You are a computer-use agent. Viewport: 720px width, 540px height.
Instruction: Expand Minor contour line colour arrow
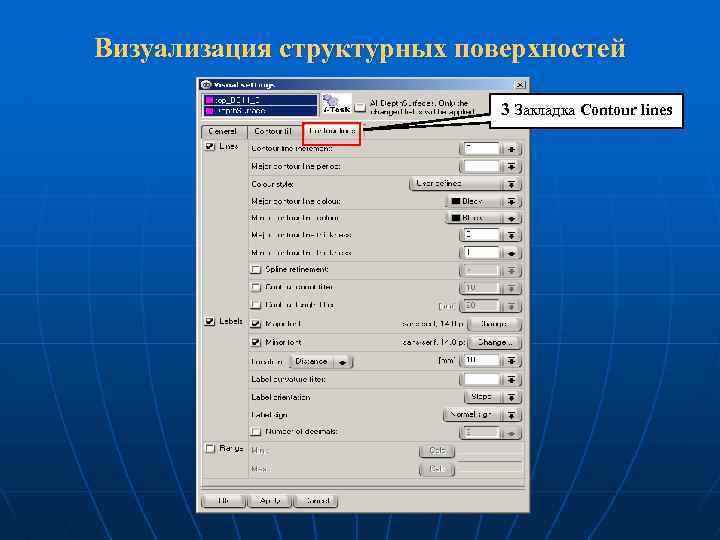(x=511, y=219)
